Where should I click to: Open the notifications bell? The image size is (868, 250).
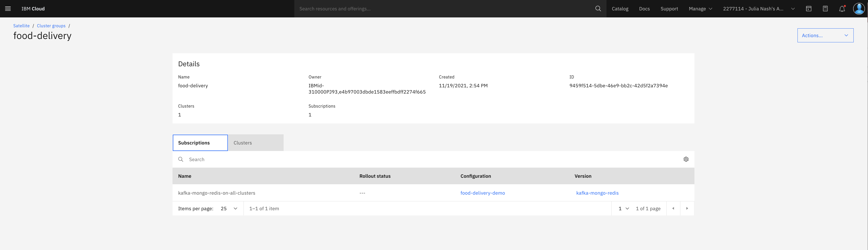[x=842, y=9]
